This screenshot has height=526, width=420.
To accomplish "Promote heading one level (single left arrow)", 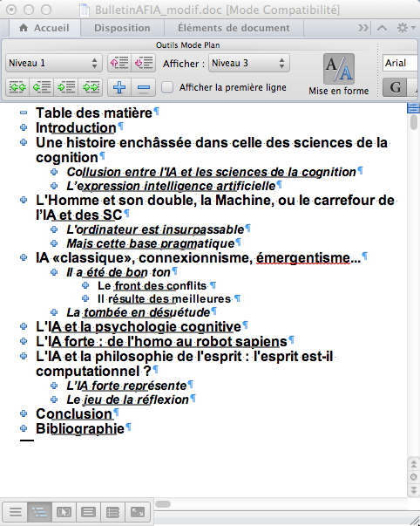I will tap(42, 87).
